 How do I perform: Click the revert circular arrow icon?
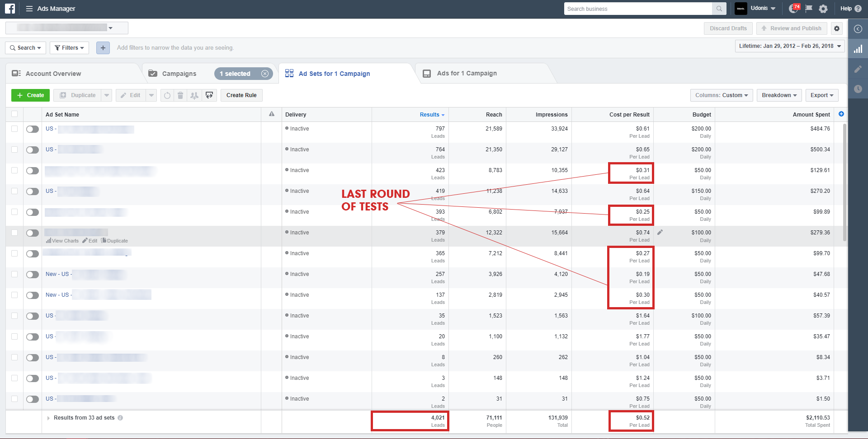click(x=167, y=95)
